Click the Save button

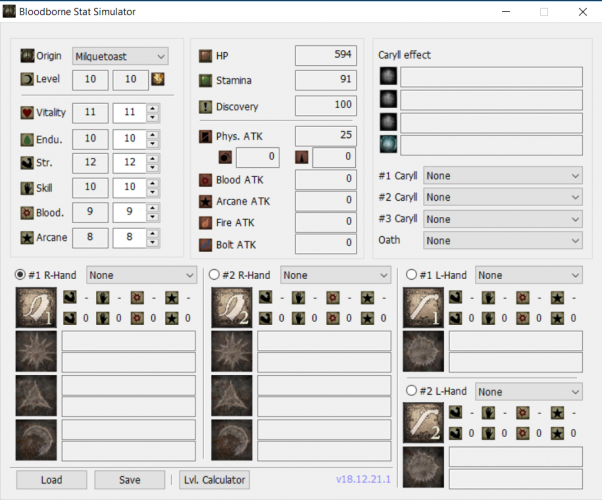pyautogui.click(x=130, y=480)
